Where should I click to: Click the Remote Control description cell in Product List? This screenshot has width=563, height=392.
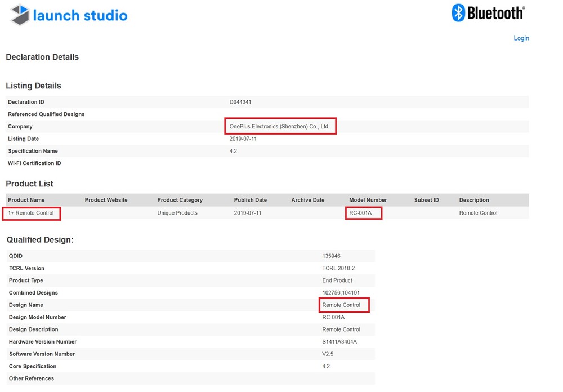pyautogui.click(x=478, y=213)
